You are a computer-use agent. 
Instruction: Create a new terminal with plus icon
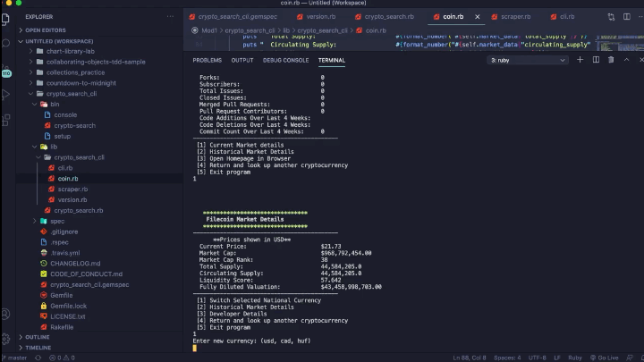[580, 60]
